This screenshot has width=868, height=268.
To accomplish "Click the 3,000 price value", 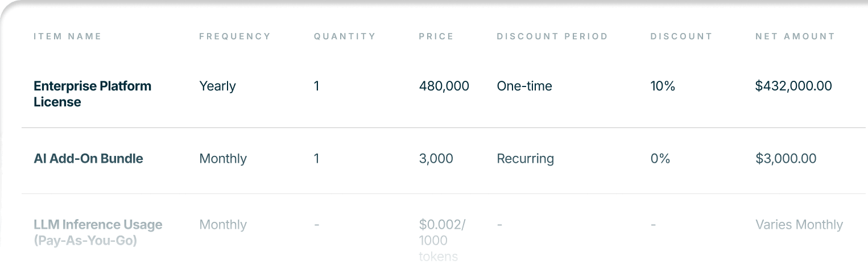I will point(436,159).
